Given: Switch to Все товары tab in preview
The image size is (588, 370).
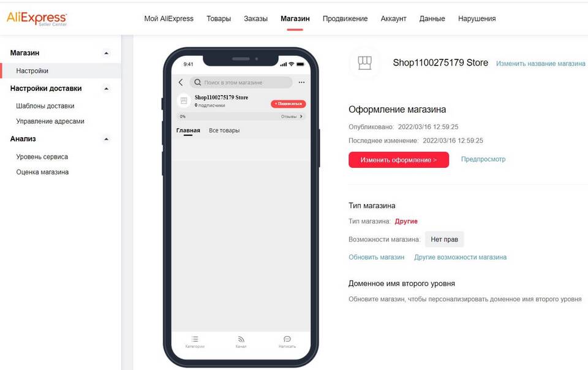Looking at the screenshot, I should pos(224,130).
